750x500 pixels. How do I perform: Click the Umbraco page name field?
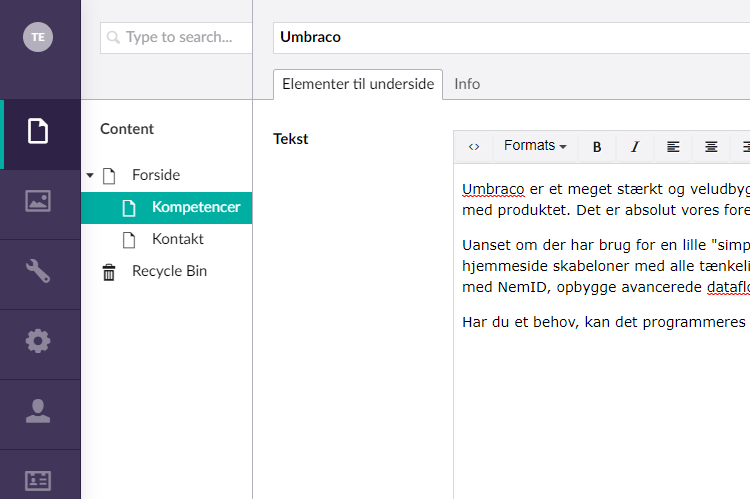[511, 37]
